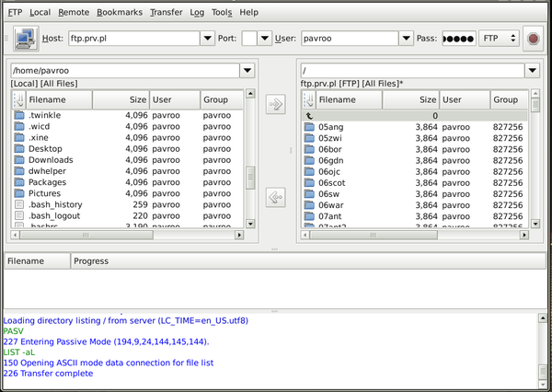Image resolution: width=552 pixels, height=392 pixels.
Task: Click the connect computer icon beside Host
Action: [x=24, y=39]
